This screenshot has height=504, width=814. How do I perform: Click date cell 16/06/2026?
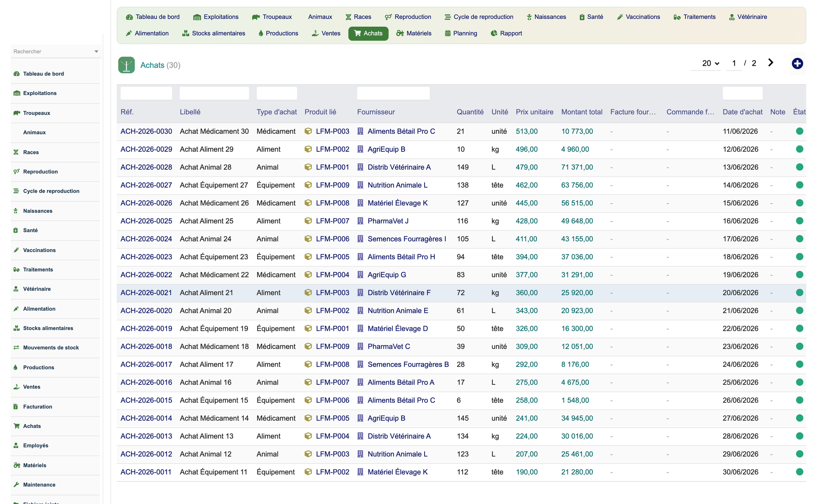point(740,221)
